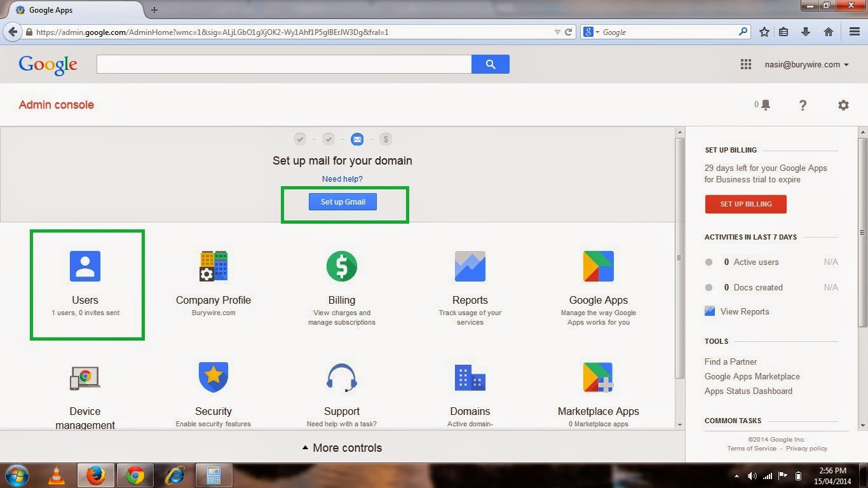Open Internet Explorer from the taskbar

coord(174,475)
